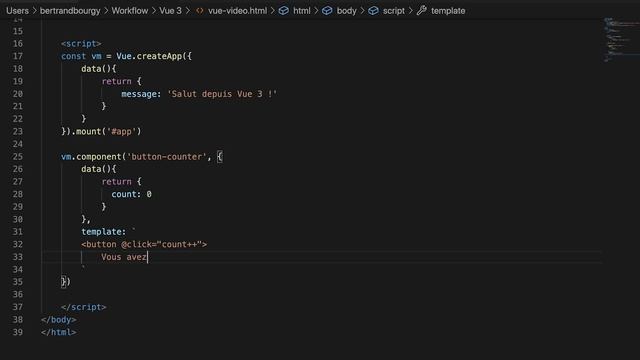The height and width of the screenshot is (360, 640).
Task: Expand chevron after script breadcrumb
Action: click(x=410, y=11)
